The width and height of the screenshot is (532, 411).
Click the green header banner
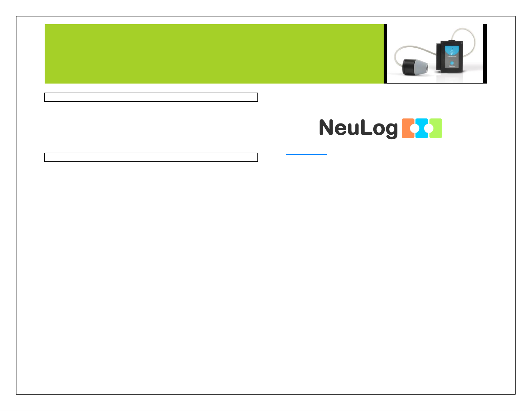point(214,54)
